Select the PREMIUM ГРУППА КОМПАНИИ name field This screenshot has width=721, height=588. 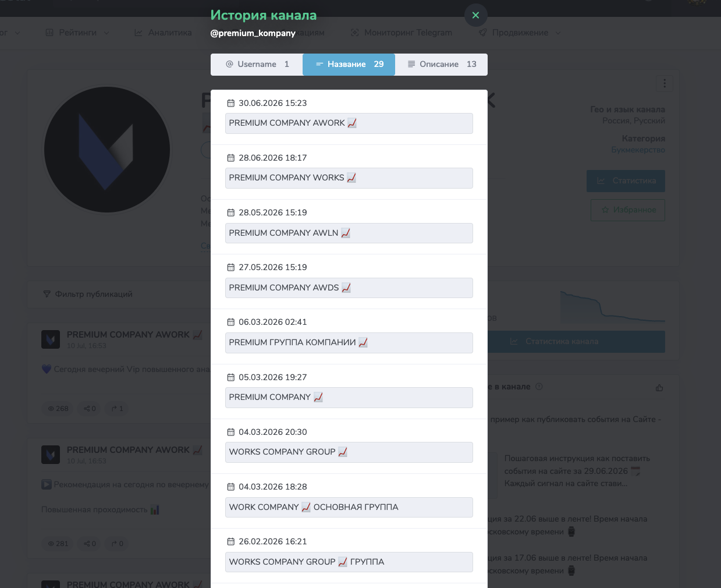point(349,343)
